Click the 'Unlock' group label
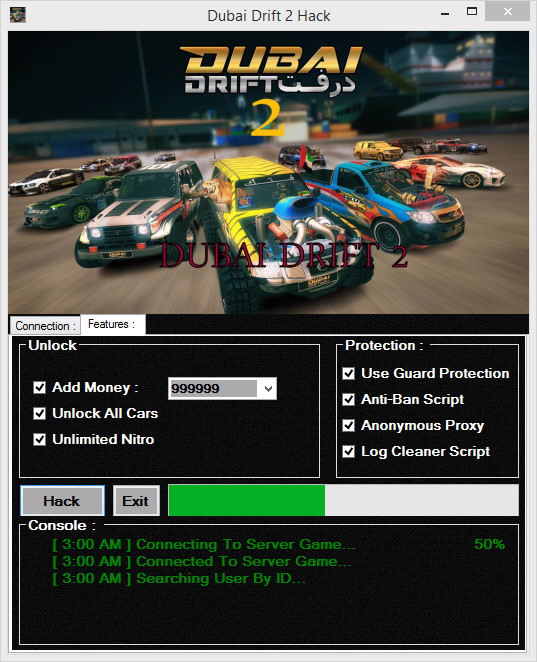537x662 pixels. [52, 345]
